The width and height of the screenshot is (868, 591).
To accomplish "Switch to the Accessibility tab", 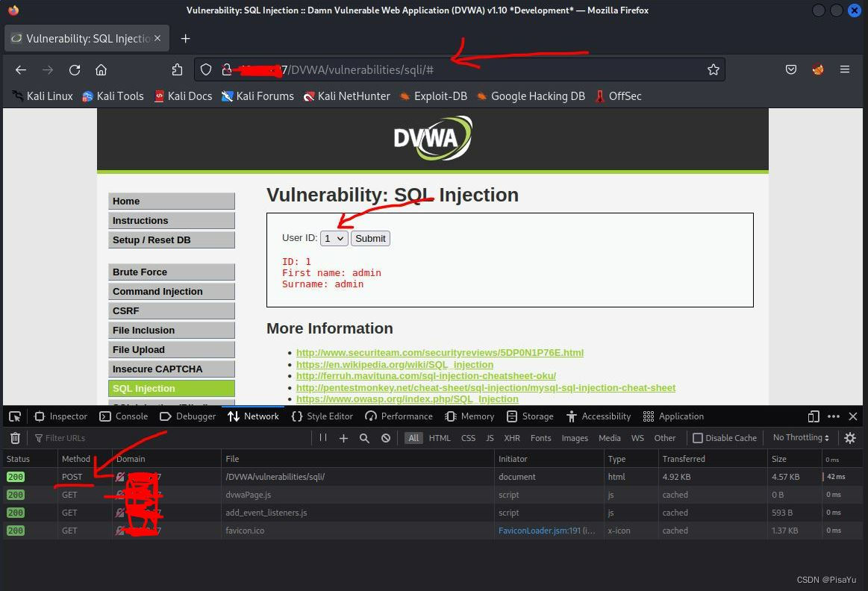I will pos(599,416).
